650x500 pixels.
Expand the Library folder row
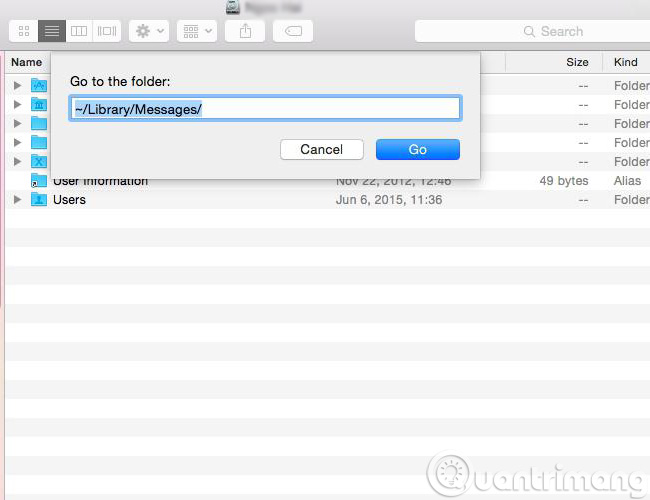tap(17, 104)
